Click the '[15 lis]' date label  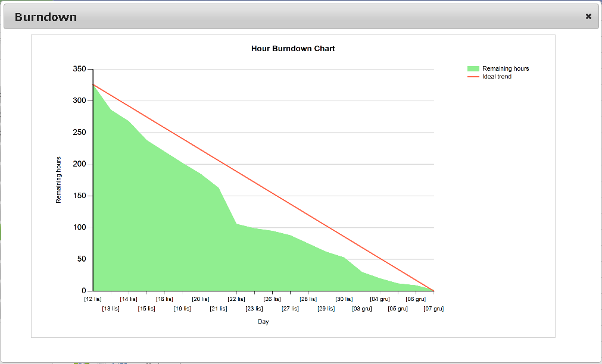tap(146, 309)
